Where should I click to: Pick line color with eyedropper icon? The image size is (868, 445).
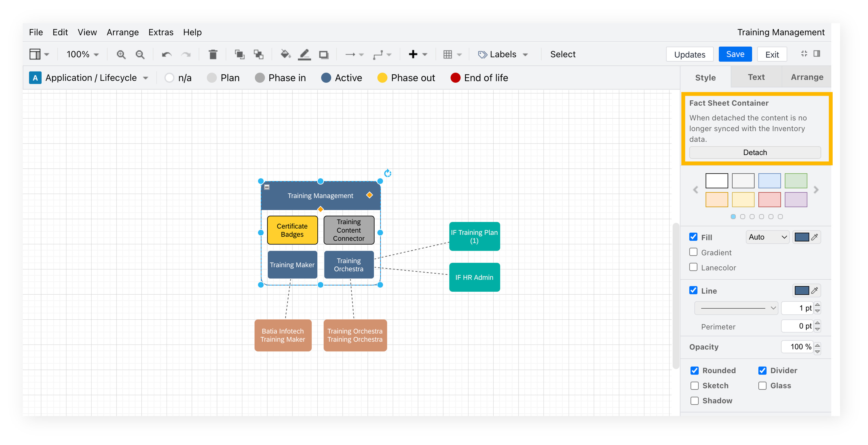pos(815,291)
